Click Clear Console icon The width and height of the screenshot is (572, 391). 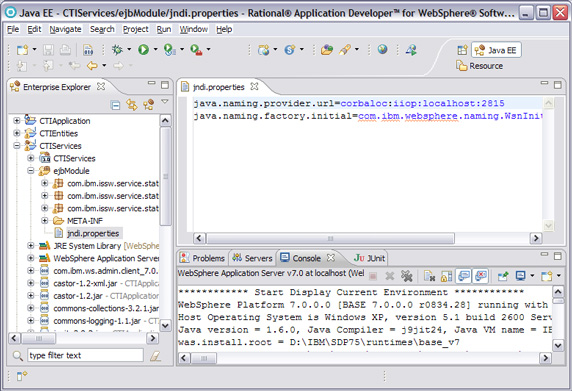coord(429,276)
